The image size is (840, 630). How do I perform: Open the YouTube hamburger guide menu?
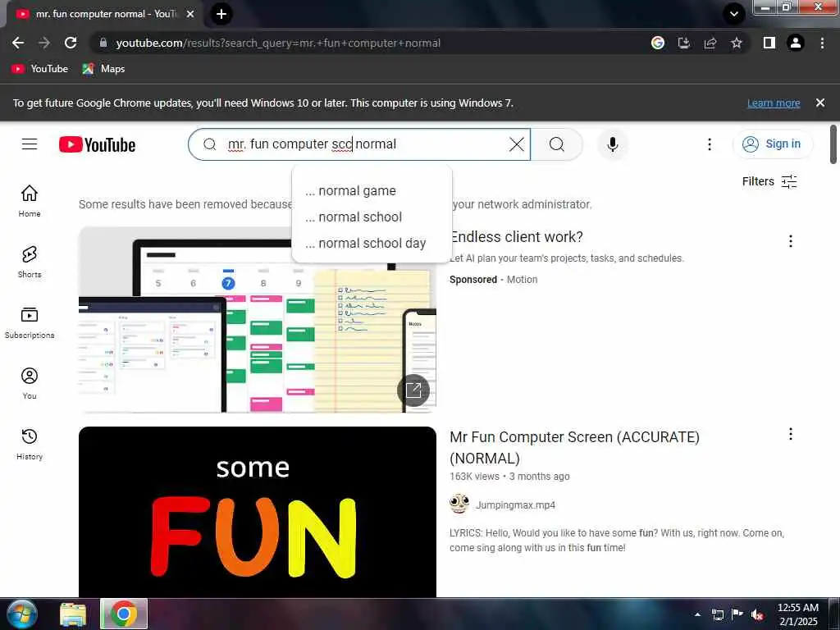pos(30,144)
